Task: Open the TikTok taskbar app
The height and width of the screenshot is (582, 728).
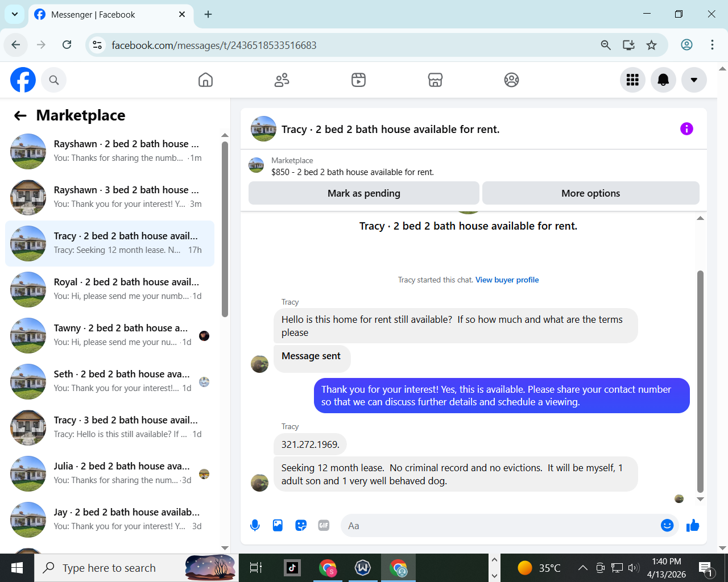Action: pyautogui.click(x=292, y=568)
